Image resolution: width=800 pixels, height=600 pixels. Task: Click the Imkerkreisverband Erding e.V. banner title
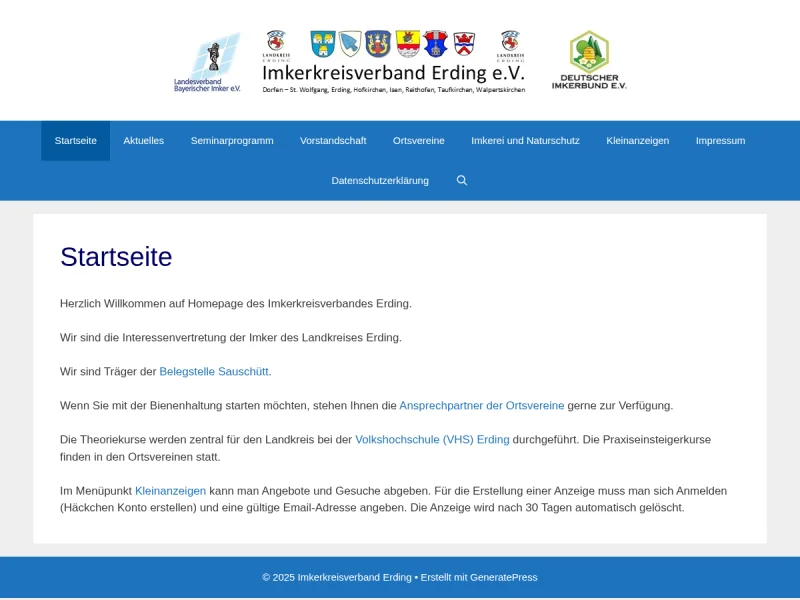[x=393, y=73]
